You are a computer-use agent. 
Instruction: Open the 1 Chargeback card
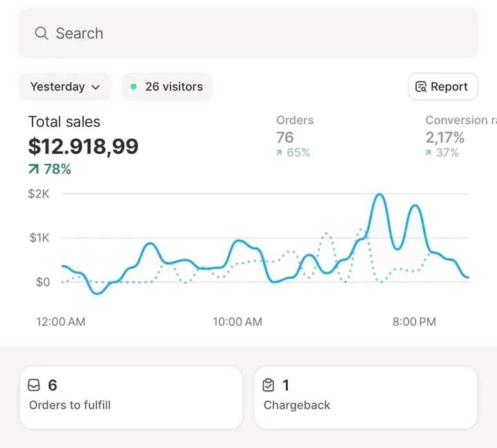coord(366,398)
